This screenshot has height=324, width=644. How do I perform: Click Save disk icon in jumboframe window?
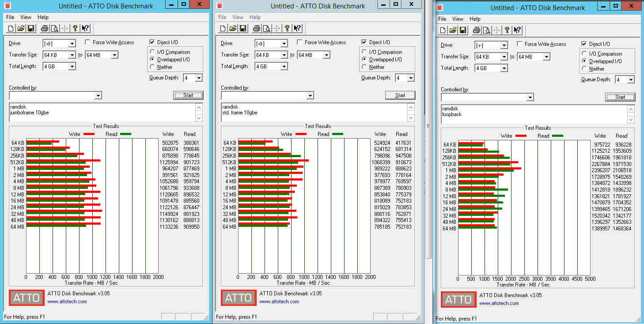click(x=31, y=29)
